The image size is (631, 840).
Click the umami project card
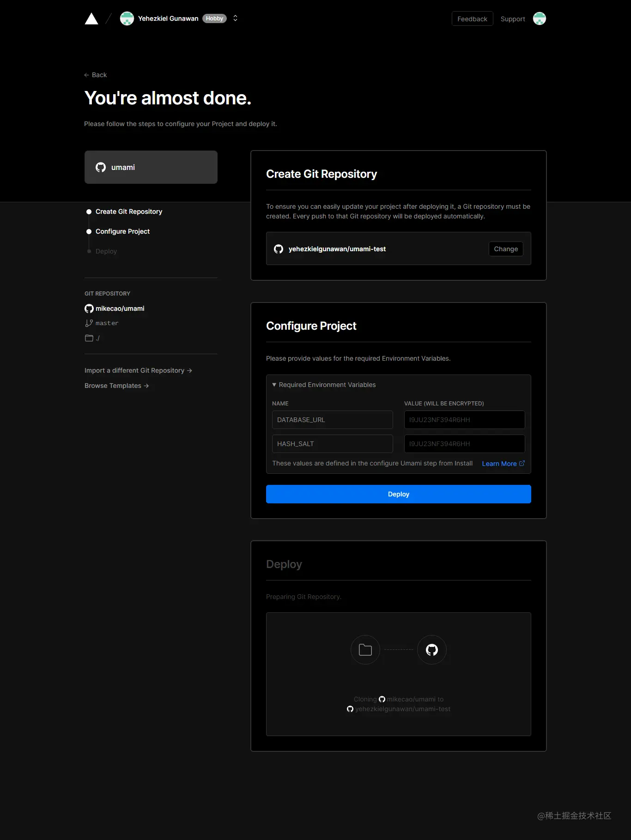click(x=151, y=167)
